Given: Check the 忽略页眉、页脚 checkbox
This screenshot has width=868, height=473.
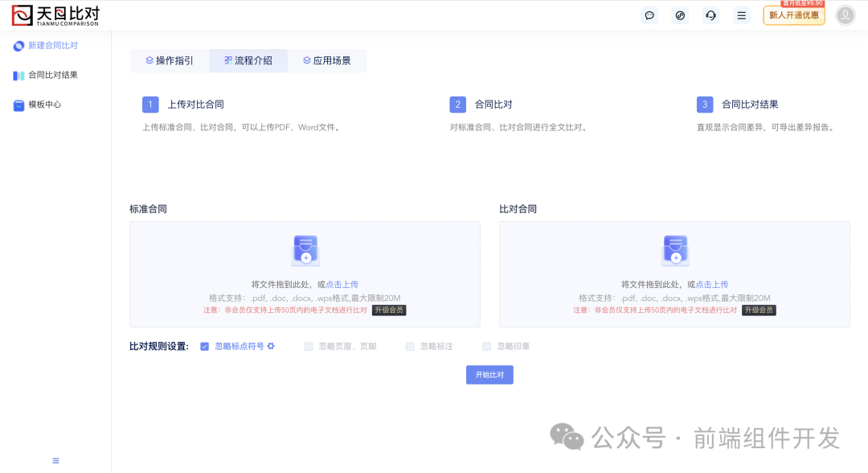Looking at the screenshot, I should pos(309,346).
